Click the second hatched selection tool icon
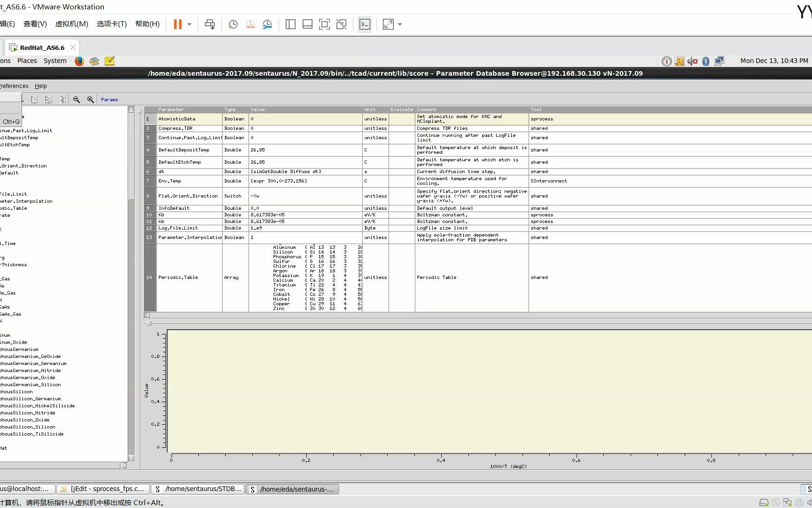Image resolution: width=812 pixels, height=508 pixels. pos(48,99)
